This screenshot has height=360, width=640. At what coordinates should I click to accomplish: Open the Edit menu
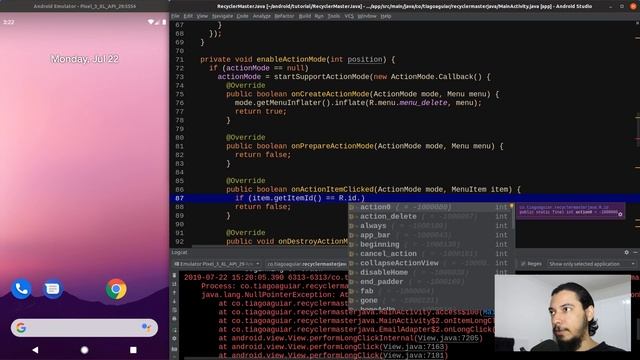(x=188, y=16)
